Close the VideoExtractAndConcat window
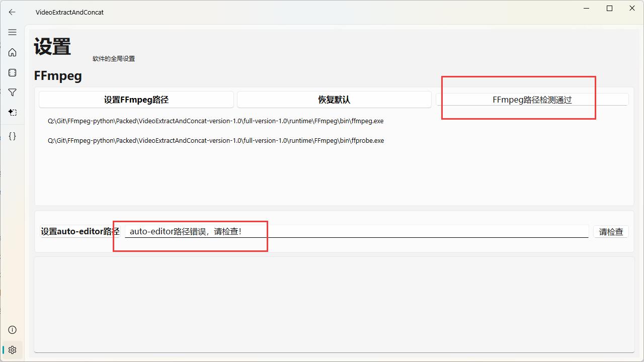Viewport: 644px width, 362px height. (632, 9)
